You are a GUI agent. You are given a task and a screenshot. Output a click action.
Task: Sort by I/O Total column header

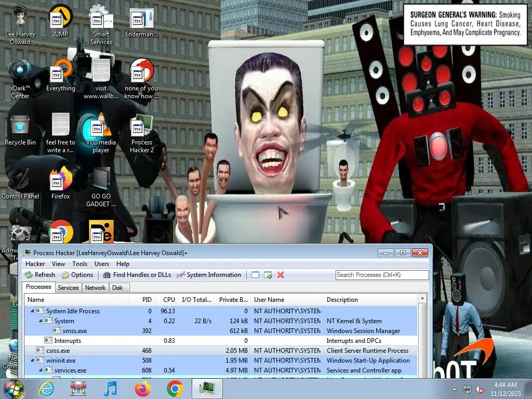pos(196,300)
